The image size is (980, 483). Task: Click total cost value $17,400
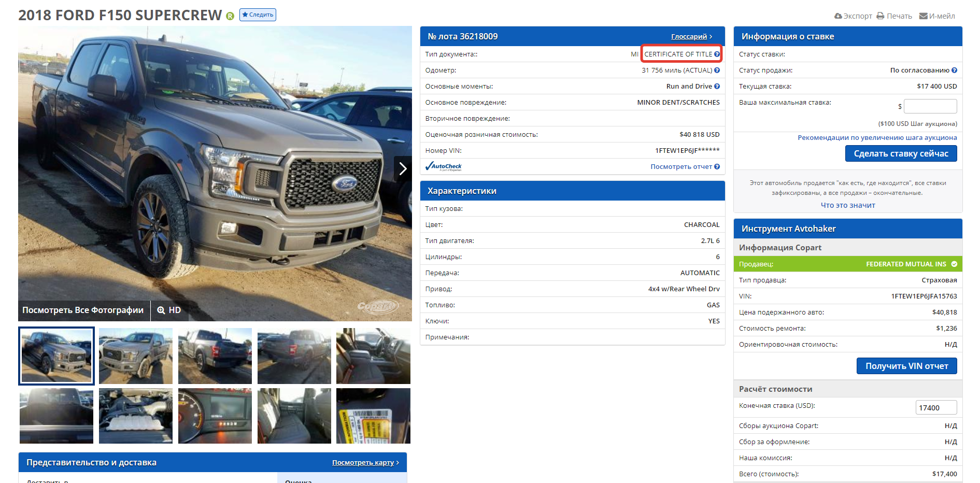point(944,474)
